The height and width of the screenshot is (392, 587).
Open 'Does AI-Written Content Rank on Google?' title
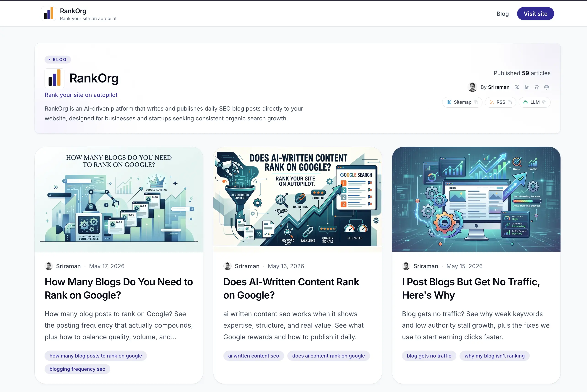click(x=291, y=289)
